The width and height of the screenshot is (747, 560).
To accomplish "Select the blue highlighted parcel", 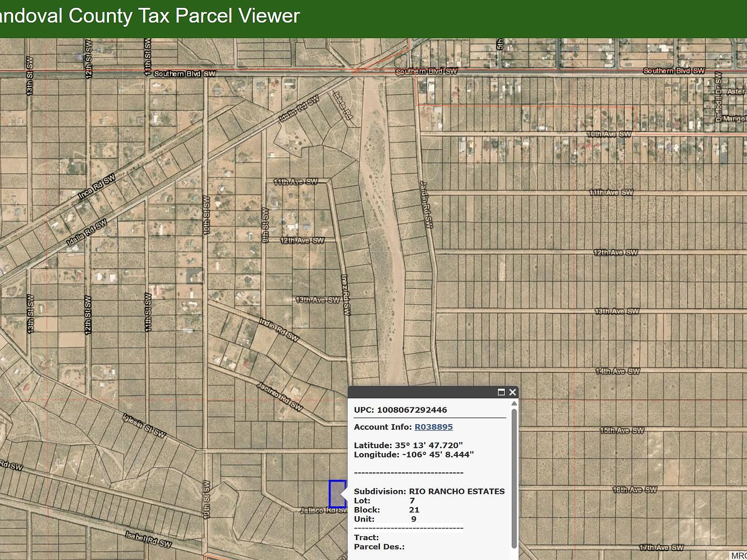I will tap(337, 493).
